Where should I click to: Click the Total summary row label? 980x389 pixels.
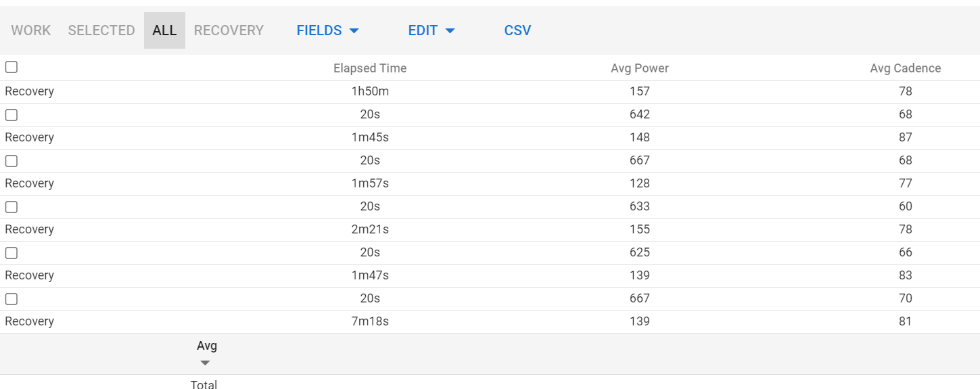(204, 384)
